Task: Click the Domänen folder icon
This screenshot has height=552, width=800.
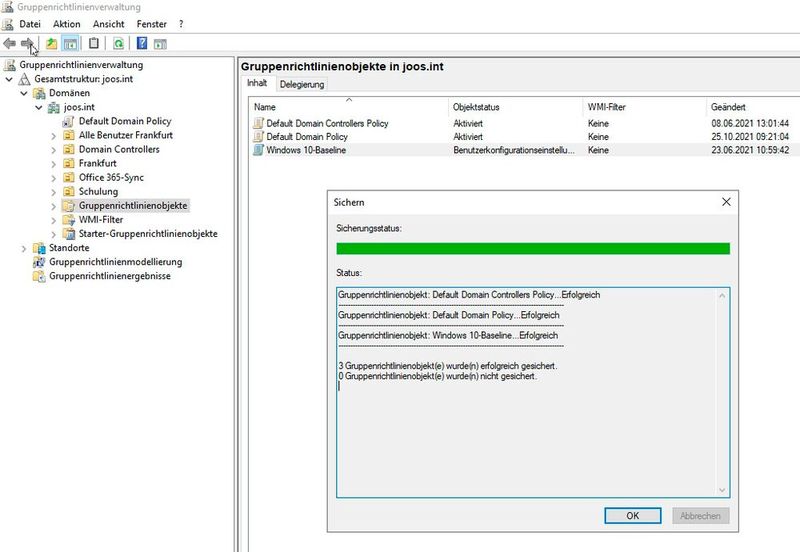Action: pos(39,93)
